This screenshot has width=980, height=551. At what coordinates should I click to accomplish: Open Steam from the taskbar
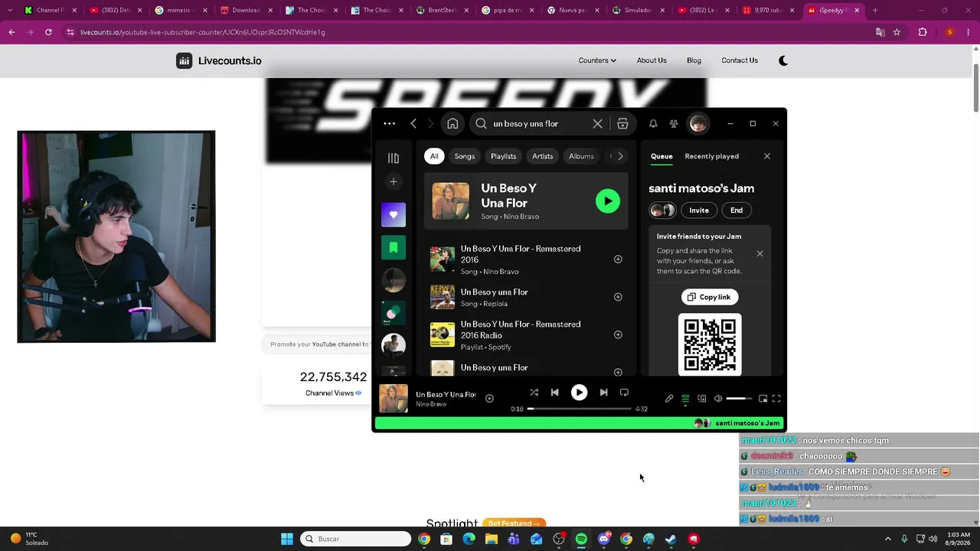[x=671, y=539]
